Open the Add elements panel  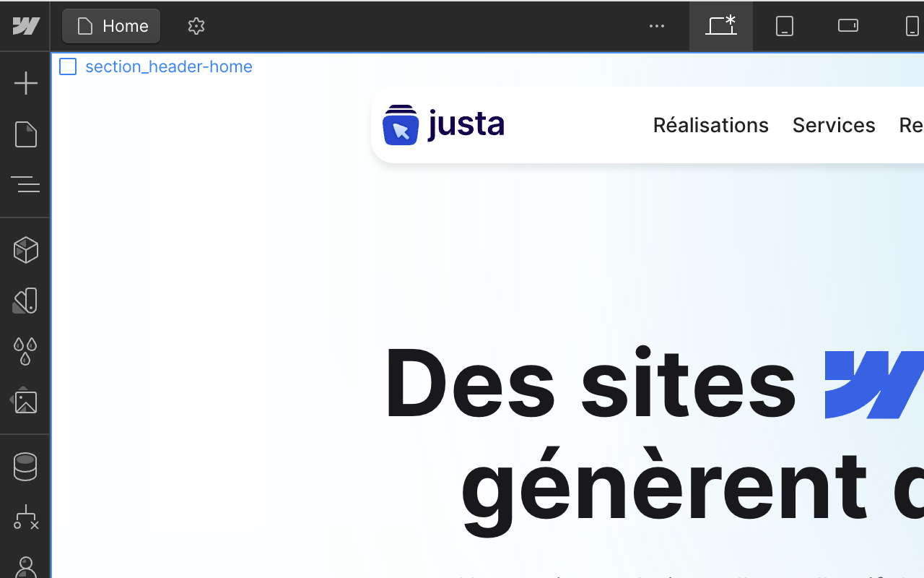point(25,83)
